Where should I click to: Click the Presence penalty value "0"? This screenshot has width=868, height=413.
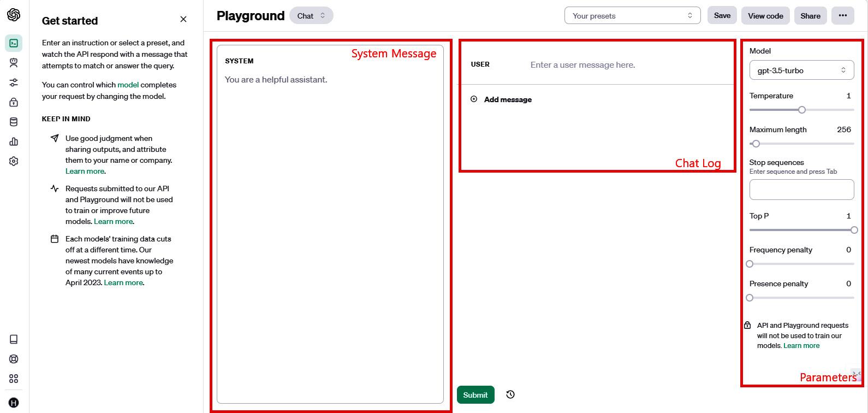848,284
